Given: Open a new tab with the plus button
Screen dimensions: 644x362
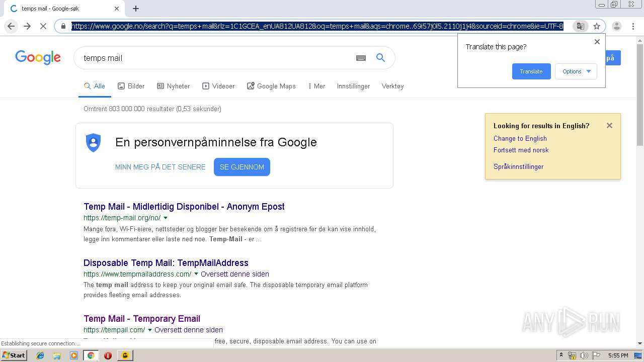Looking at the screenshot, I should (136, 9).
